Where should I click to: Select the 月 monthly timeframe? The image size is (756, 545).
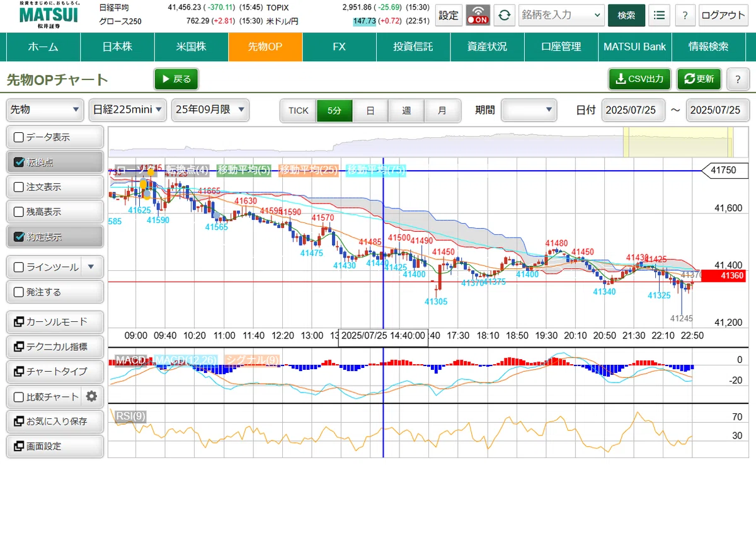[x=442, y=110]
